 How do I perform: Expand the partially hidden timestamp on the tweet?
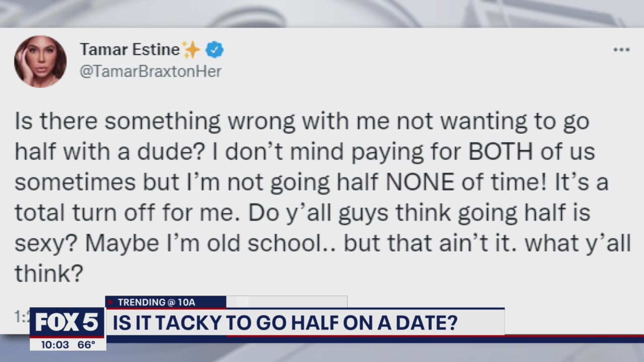[x=19, y=317]
